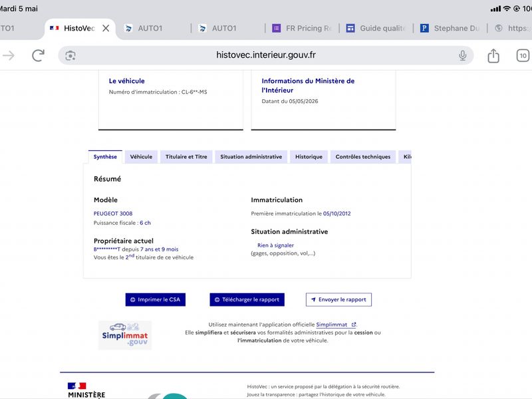Click the printer icon in Imprimer le CSA
Viewport: 532px width, 399px height.
click(132, 300)
